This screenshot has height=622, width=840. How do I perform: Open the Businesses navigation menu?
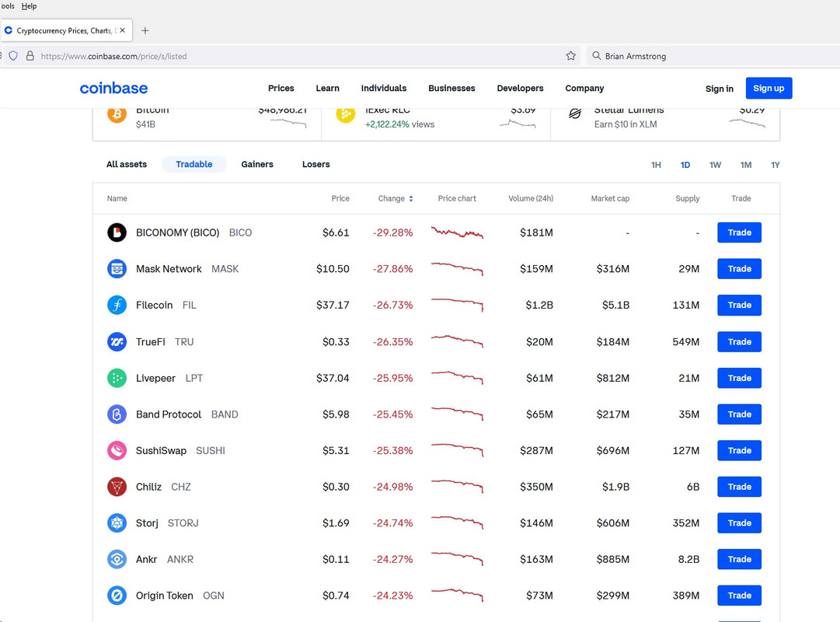pos(451,88)
